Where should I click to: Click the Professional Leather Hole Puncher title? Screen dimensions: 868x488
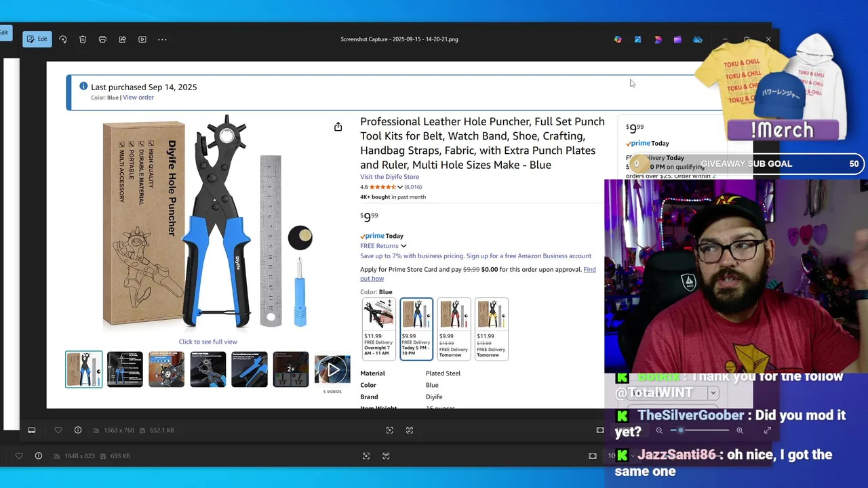[x=482, y=143]
